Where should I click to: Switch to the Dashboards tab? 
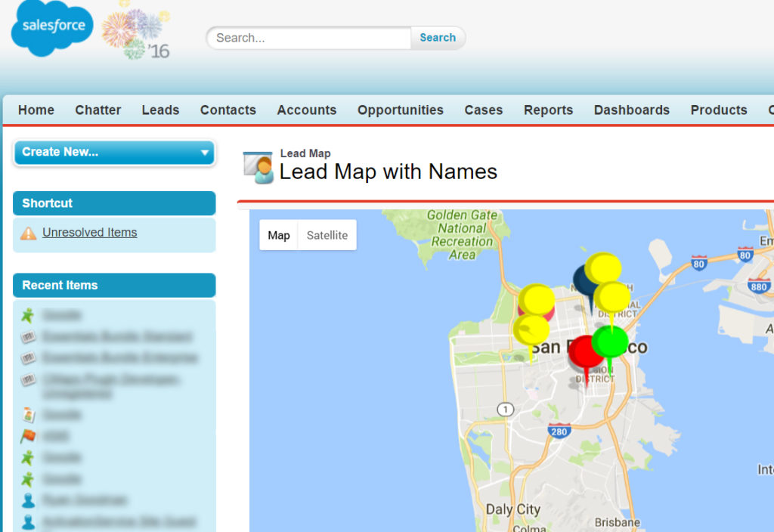[x=631, y=110]
